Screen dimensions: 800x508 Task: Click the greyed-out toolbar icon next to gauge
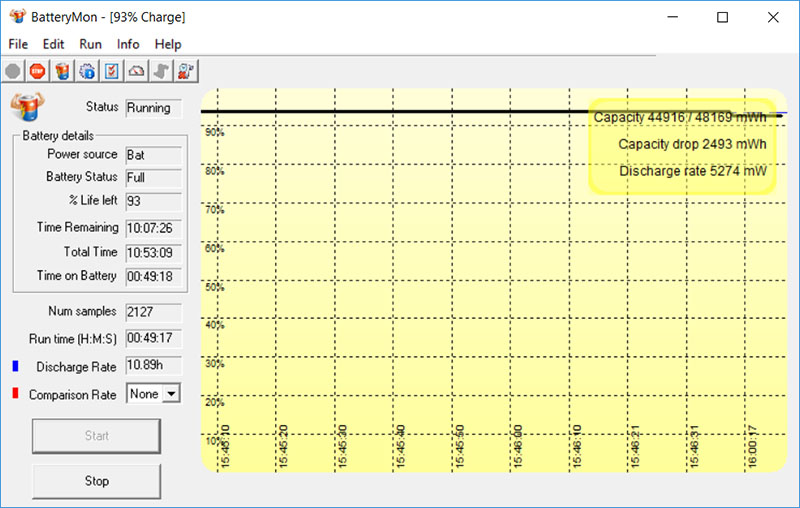161,71
